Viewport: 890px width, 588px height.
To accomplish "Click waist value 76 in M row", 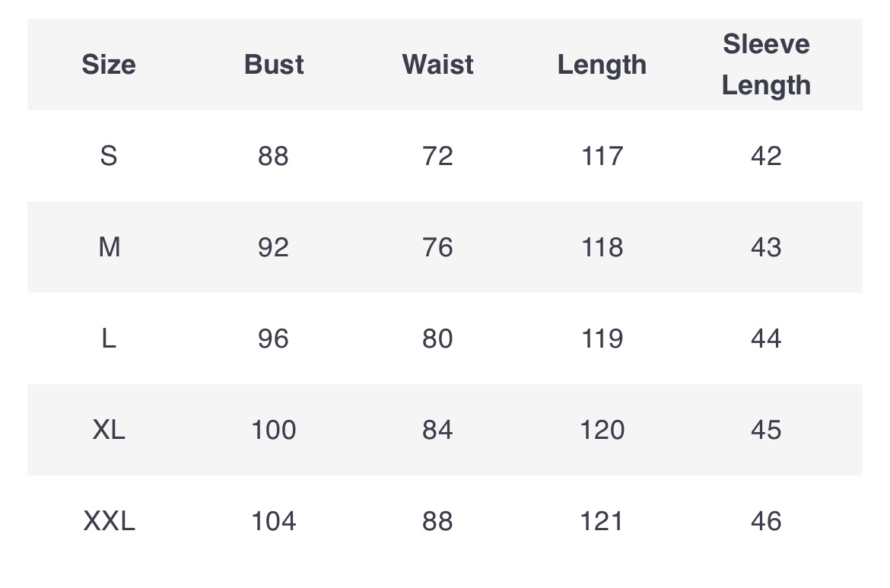I will coord(437,247).
